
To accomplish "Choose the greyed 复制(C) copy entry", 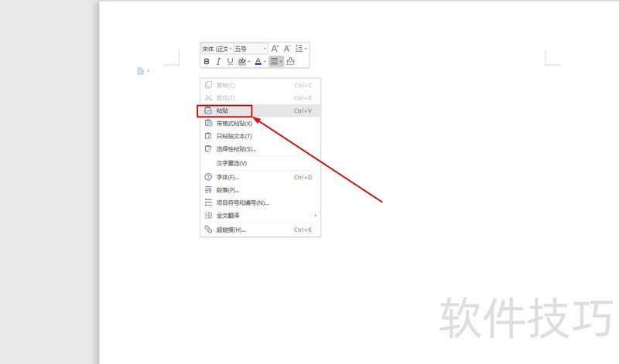I will [x=261, y=85].
